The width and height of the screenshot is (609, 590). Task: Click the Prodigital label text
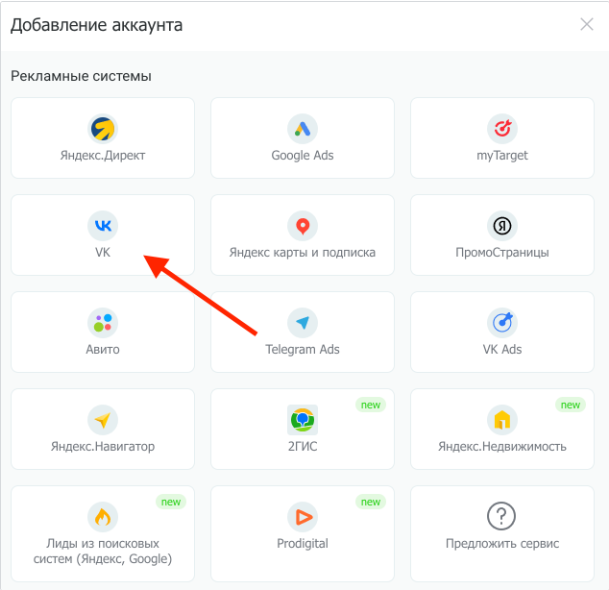pos(302,543)
